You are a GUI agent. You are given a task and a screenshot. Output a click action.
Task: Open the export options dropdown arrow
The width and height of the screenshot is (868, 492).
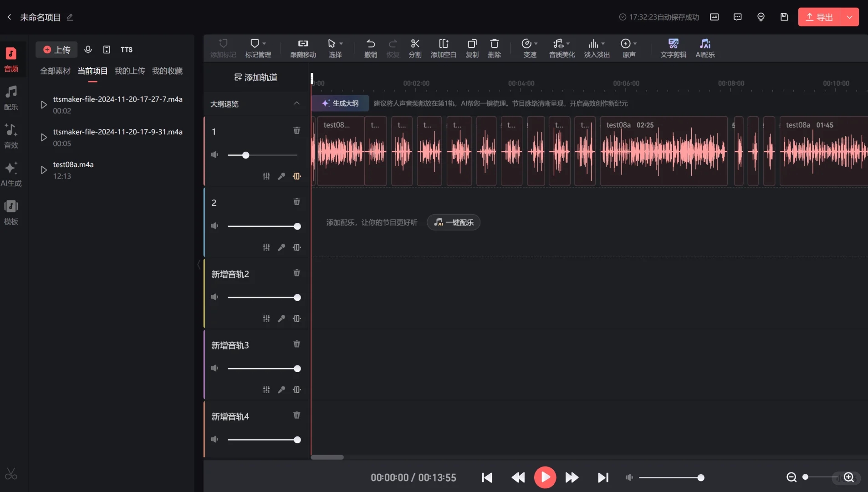click(849, 17)
